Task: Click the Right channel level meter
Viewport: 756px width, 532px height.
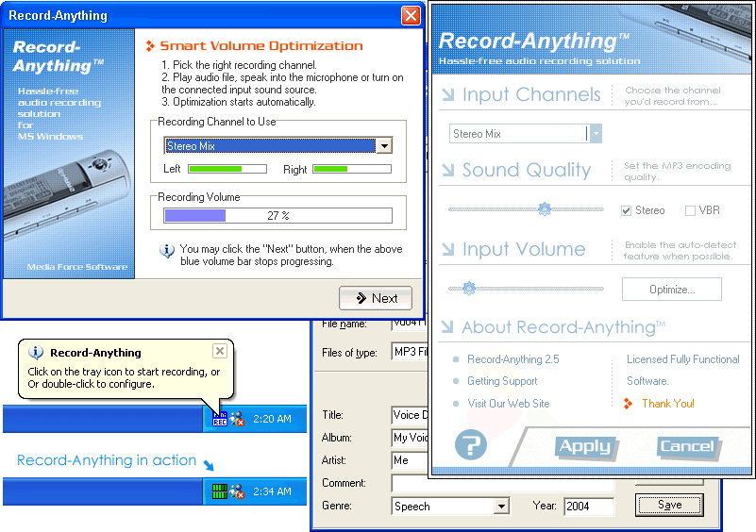Action: point(352,169)
